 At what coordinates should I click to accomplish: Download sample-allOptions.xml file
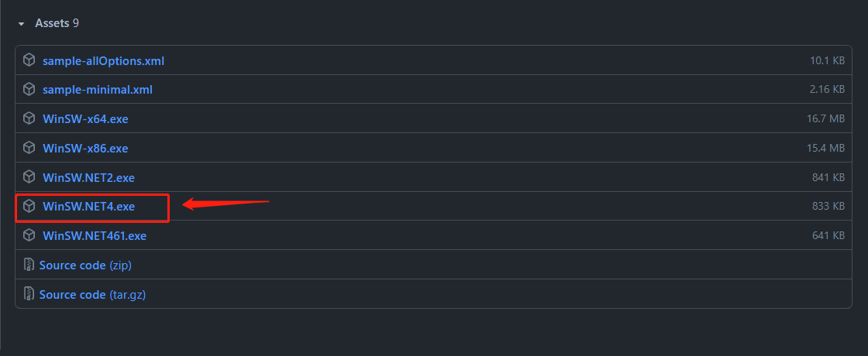tap(103, 60)
